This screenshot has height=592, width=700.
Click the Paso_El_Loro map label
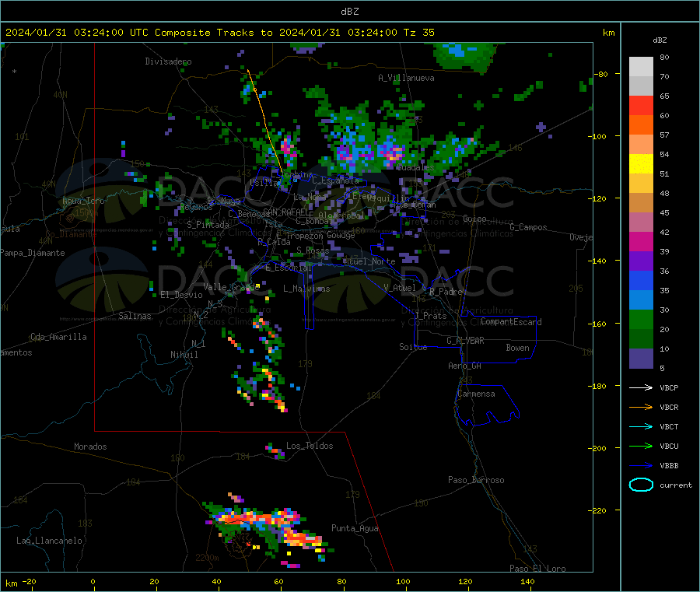[x=537, y=569]
